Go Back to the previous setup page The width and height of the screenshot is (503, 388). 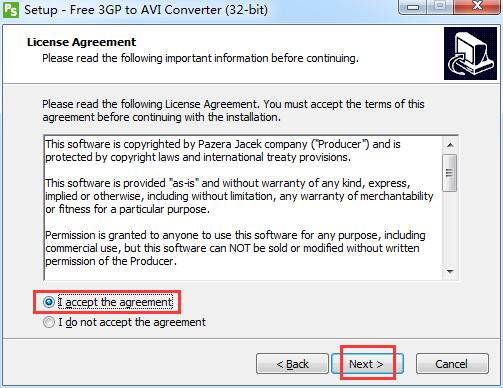pyautogui.click(x=292, y=364)
